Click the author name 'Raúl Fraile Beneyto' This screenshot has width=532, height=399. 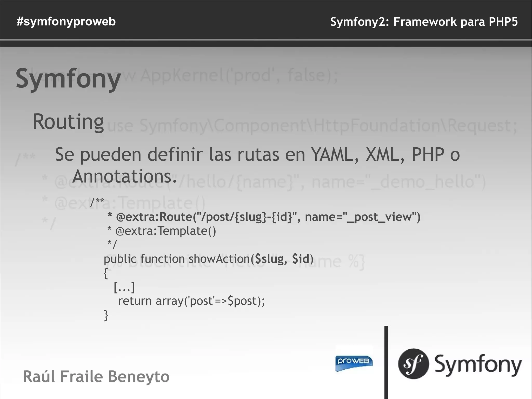(96, 377)
